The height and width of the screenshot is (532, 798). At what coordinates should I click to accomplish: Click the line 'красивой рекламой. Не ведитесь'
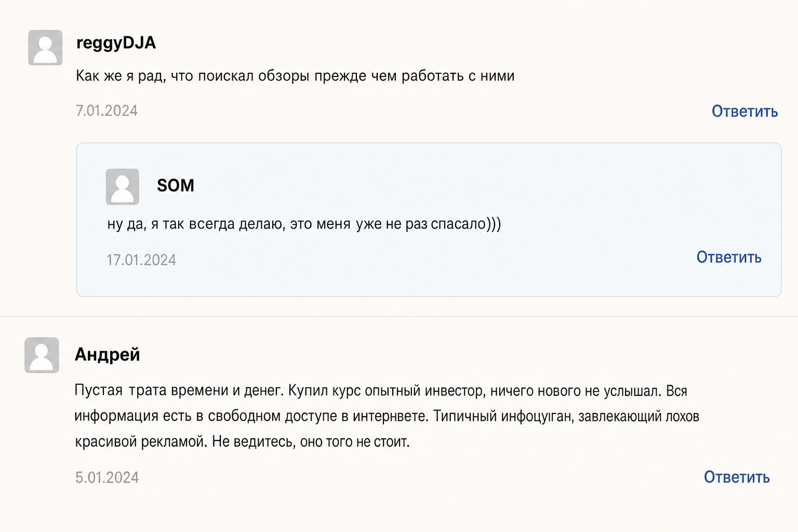pos(243,442)
